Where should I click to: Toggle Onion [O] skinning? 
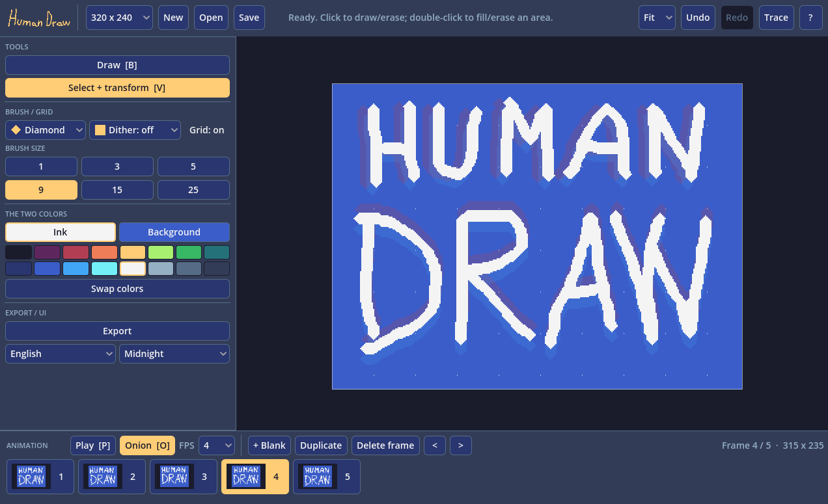coord(147,445)
